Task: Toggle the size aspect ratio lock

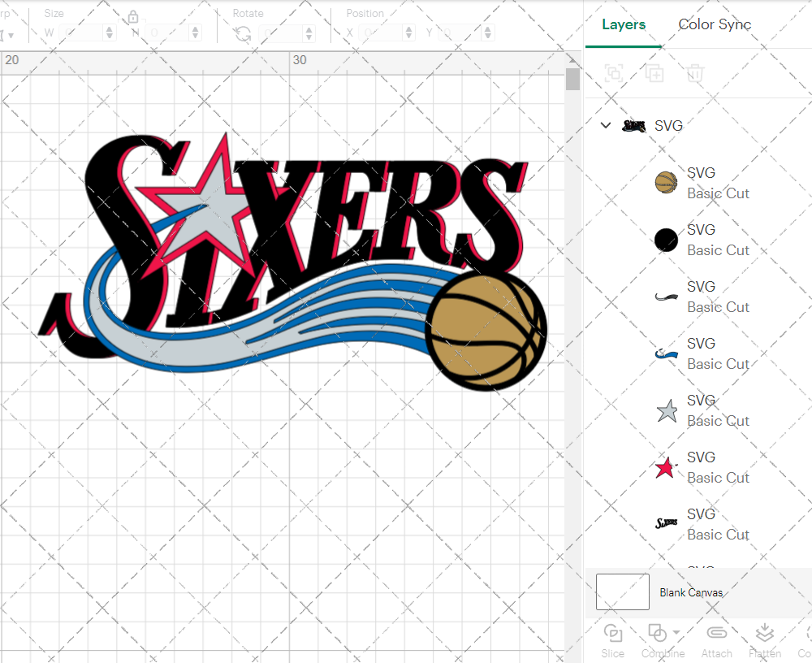Action: (133, 17)
